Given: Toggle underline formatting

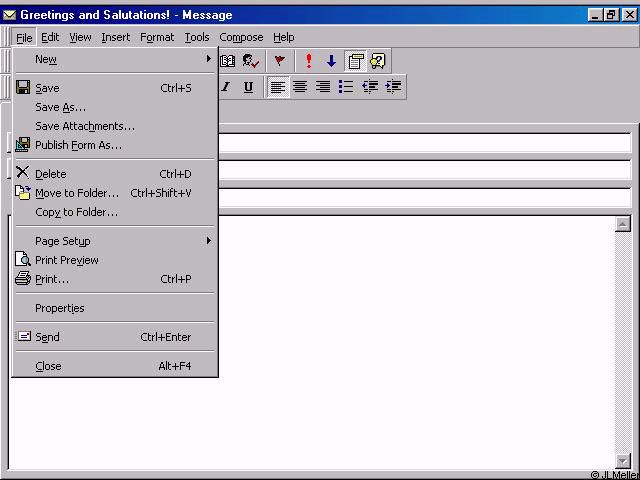Looking at the screenshot, I should point(248,87).
